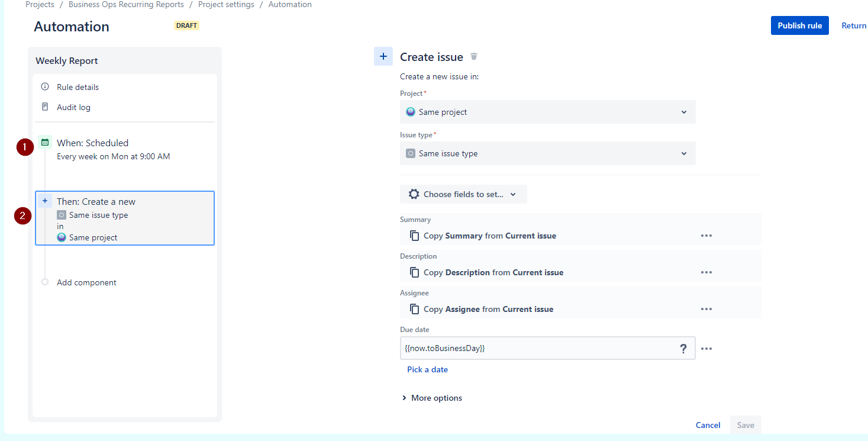This screenshot has width=868, height=441.
Task: Click the copy icon in the Description field
Action: [x=414, y=272]
